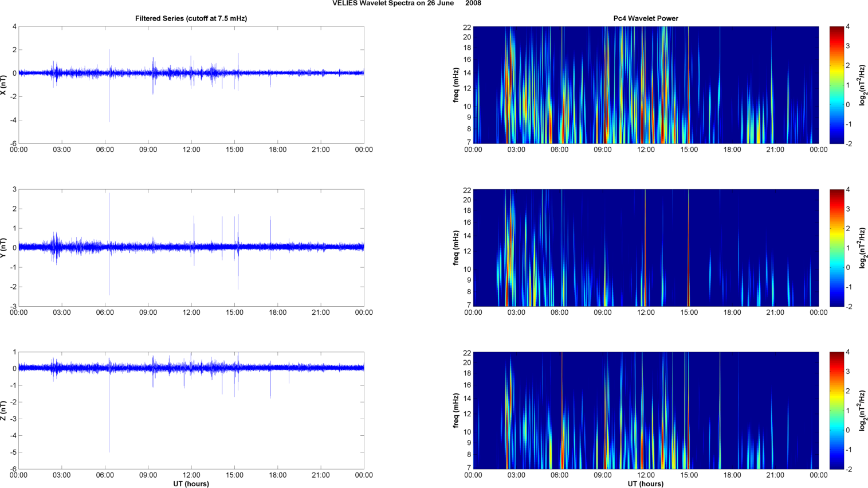Click the 12:00 tick label under X series
The width and height of the screenshot is (868, 488).
click(x=191, y=150)
